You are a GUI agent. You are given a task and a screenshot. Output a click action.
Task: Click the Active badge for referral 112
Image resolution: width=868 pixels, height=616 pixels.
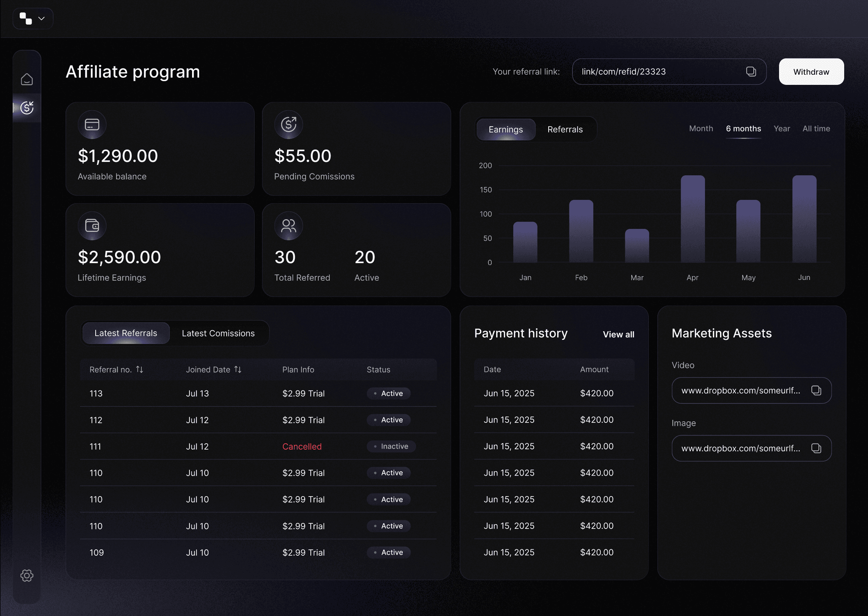pos(388,420)
